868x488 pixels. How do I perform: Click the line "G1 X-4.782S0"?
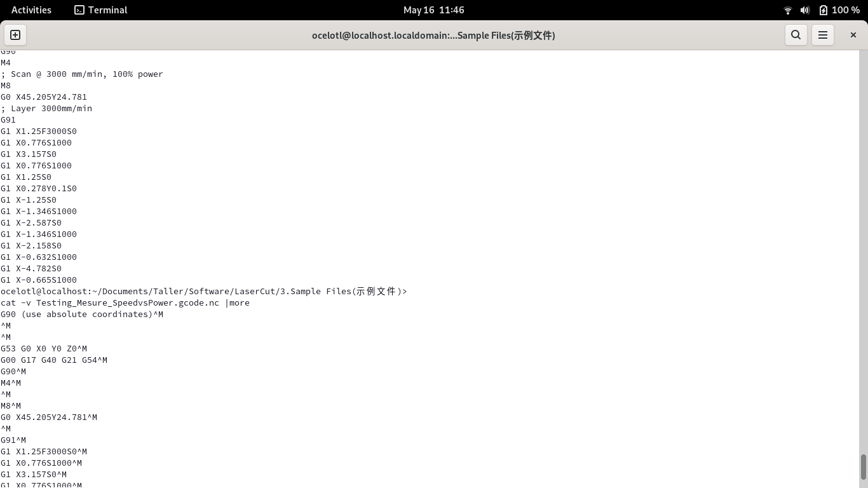click(x=31, y=269)
